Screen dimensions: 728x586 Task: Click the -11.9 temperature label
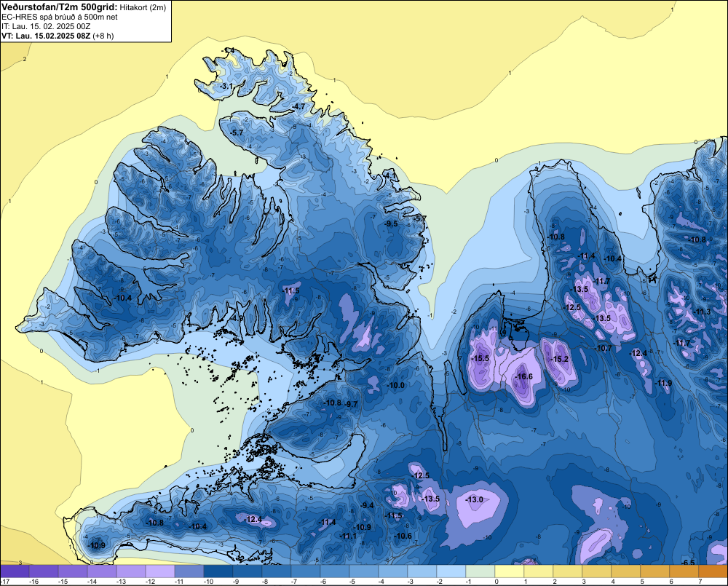(x=663, y=383)
